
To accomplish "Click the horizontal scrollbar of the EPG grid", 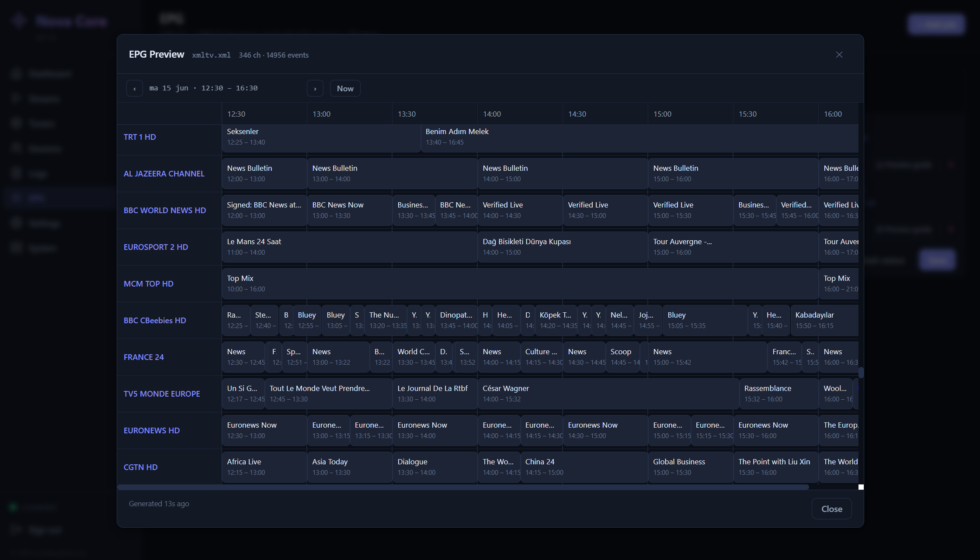I will coord(463,487).
